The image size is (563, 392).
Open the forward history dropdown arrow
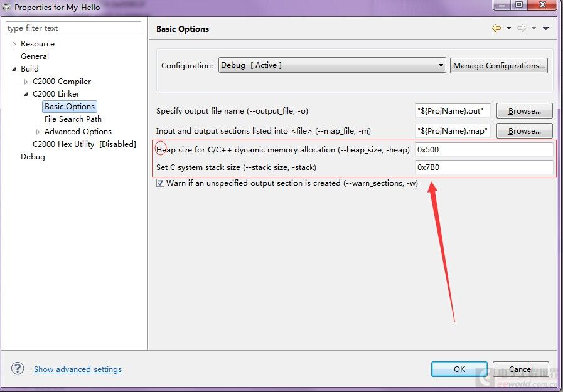click(x=534, y=28)
